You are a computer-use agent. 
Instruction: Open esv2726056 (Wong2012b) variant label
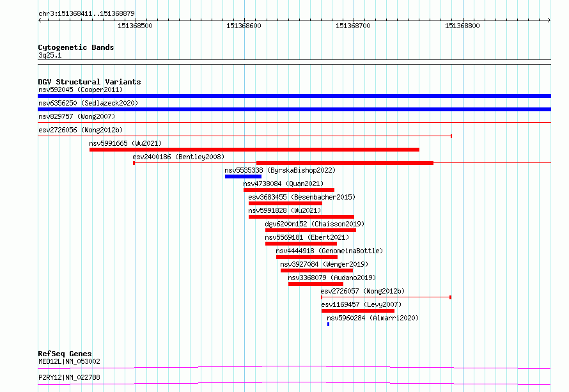point(81,130)
